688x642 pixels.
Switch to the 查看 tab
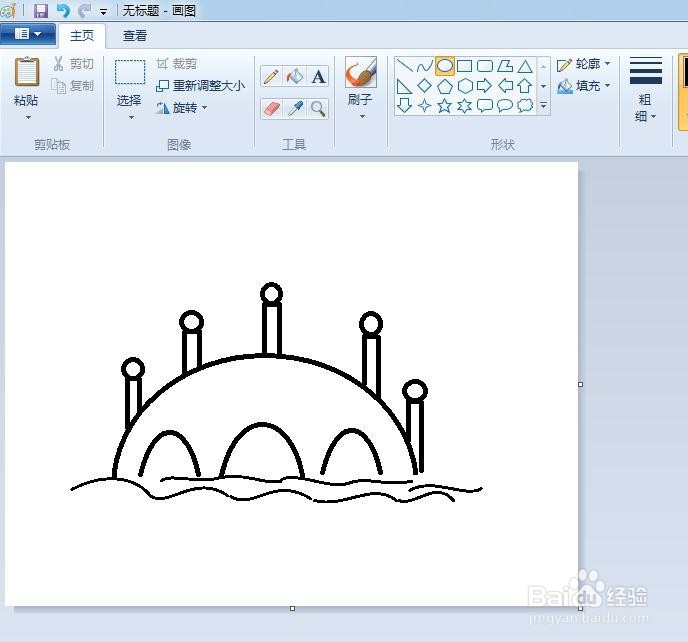point(135,36)
